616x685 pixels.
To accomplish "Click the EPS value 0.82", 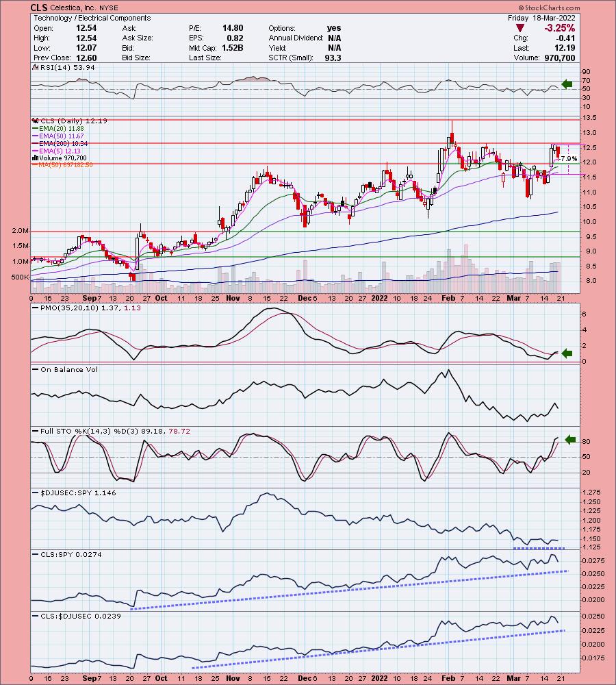I will pos(235,38).
